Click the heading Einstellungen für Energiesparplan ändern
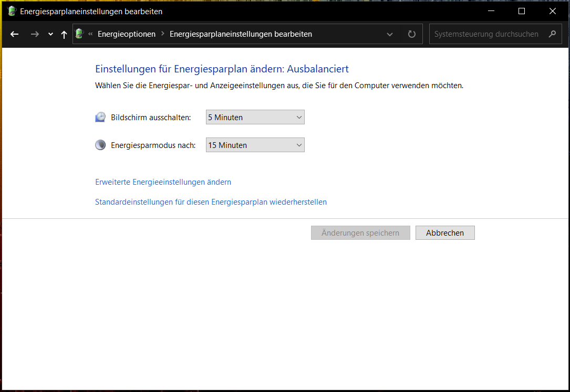The height and width of the screenshot is (392, 570). click(x=222, y=69)
